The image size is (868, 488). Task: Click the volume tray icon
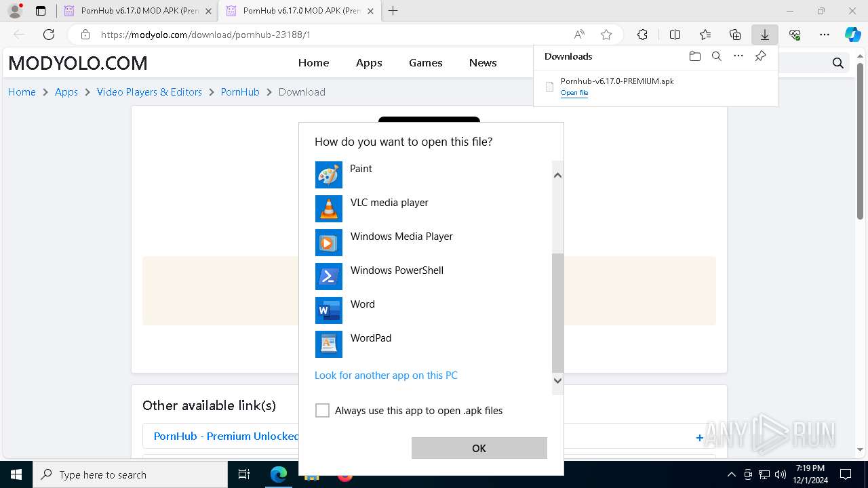tap(781, 474)
